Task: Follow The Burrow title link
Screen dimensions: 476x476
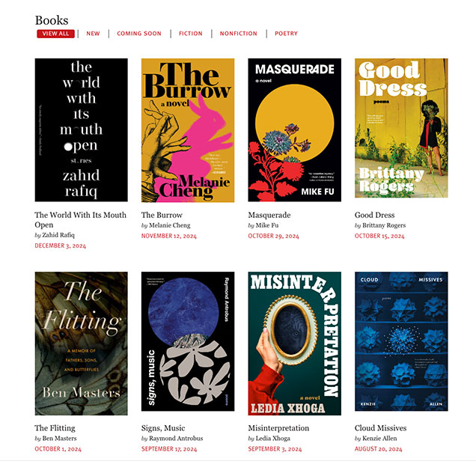Action: (162, 215)
